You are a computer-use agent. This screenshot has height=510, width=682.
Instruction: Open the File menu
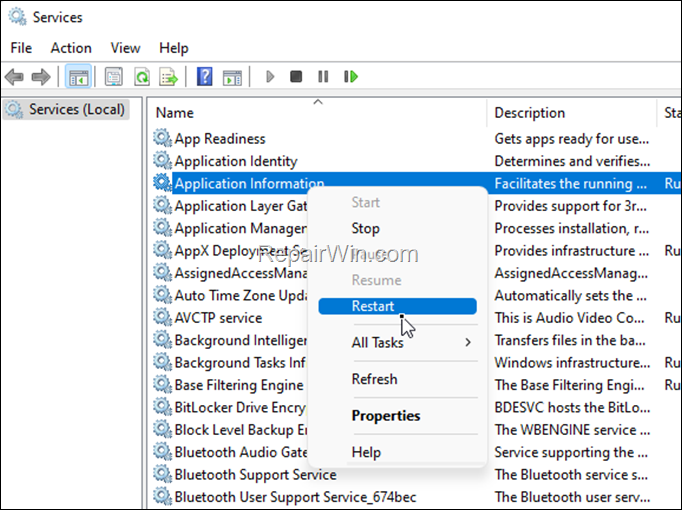pos(21,48)
